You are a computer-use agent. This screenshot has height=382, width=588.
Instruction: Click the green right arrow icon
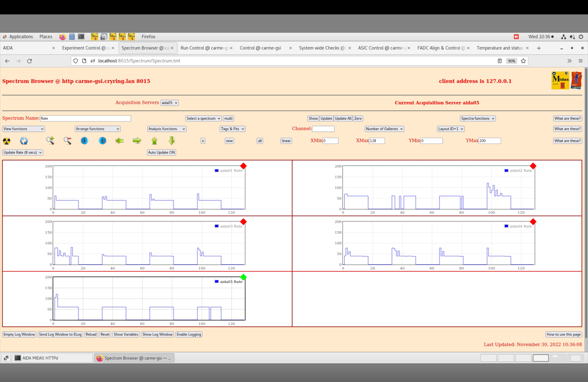click(137, 141)
